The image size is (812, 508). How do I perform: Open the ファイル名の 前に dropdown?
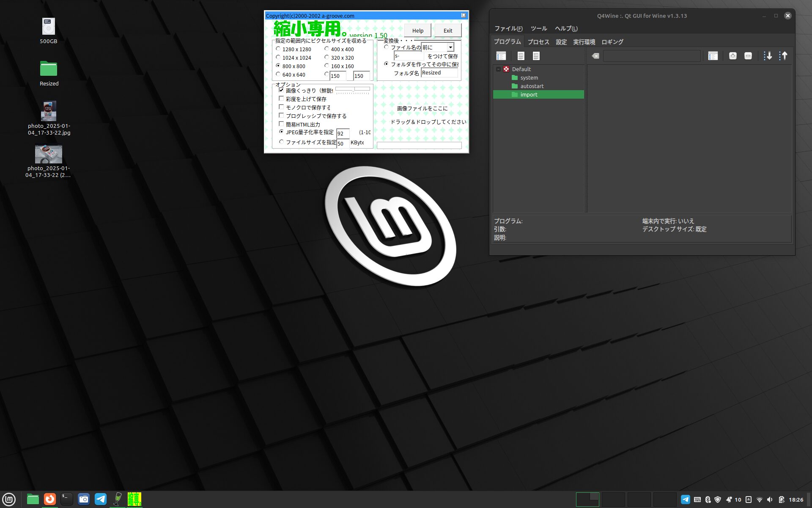(x=450, y=47)
